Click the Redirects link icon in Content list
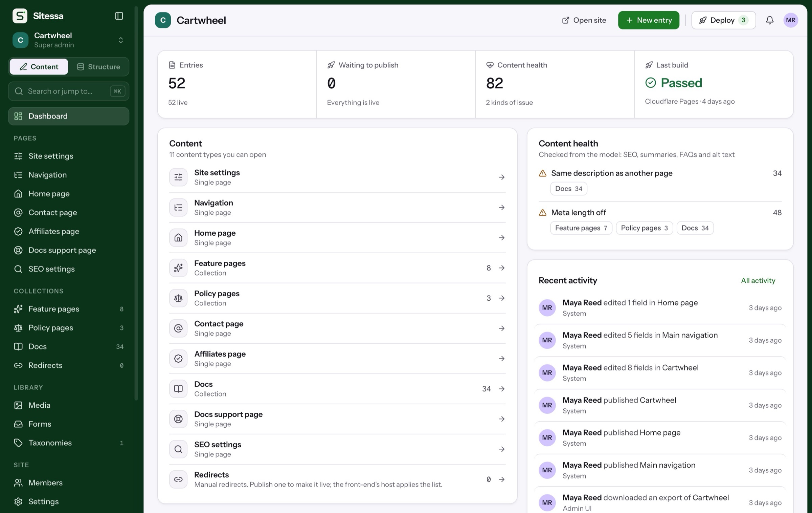Image resolution: width=812 pixels, height=513 pixels. [x=178, y=479]
